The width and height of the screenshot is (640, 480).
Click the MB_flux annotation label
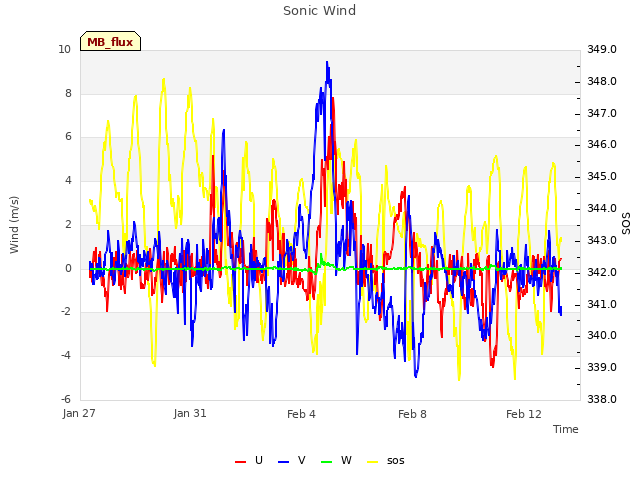[110, 42]
